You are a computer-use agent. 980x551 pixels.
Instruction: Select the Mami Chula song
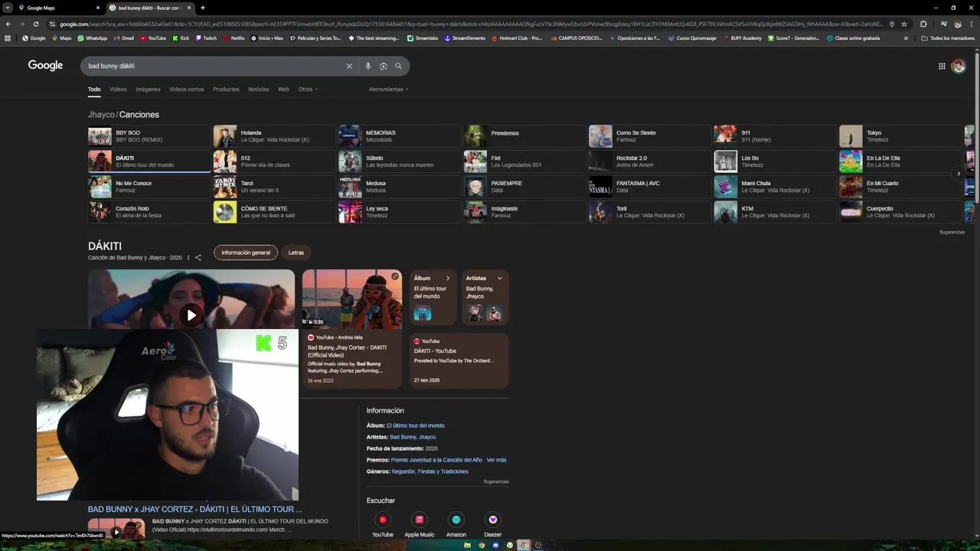click(x=775, y=187)
